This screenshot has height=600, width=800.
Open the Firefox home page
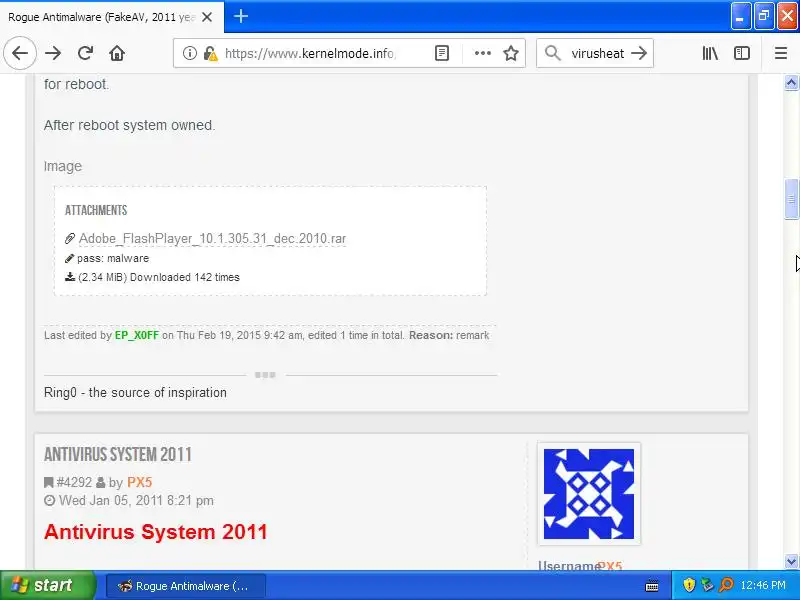(x=117, y=53)
